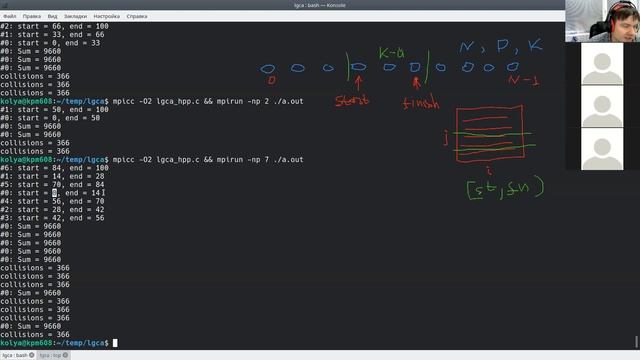Viewport: 640px width, 360px height.
Task: Click the '#2: start = 66, end = 100' line
Action: (x=54, y=26)
